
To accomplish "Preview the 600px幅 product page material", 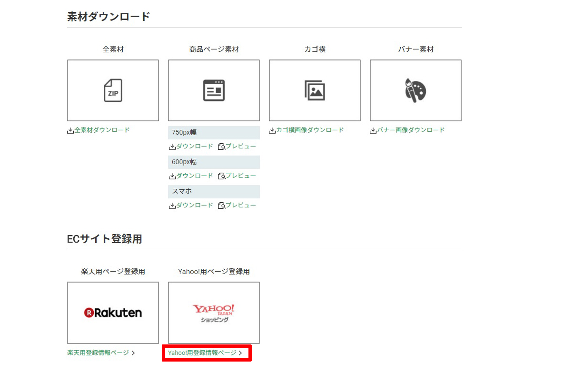I will pos(237,176).
